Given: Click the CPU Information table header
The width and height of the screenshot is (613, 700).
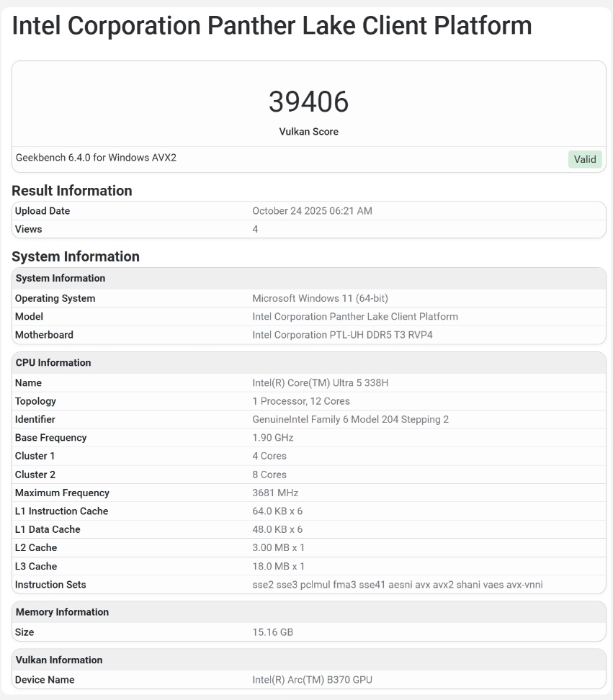Looking at the screenshot, I should (53, 362).
